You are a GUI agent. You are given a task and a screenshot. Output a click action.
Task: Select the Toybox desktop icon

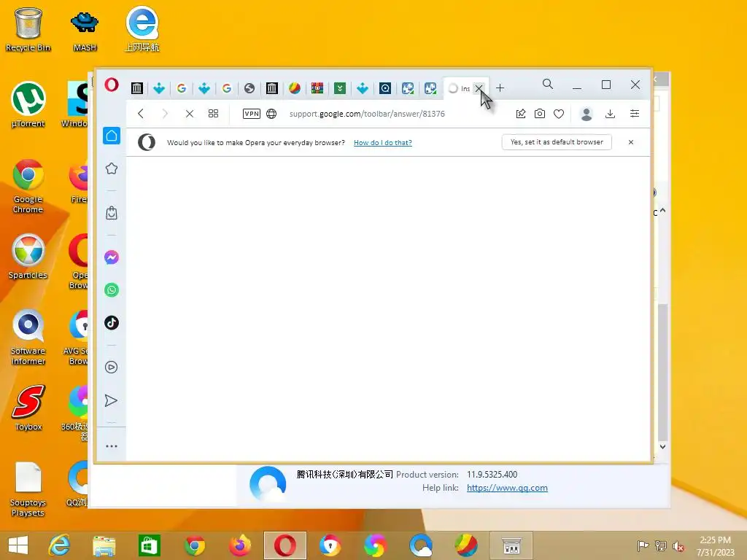pos(28,408)
